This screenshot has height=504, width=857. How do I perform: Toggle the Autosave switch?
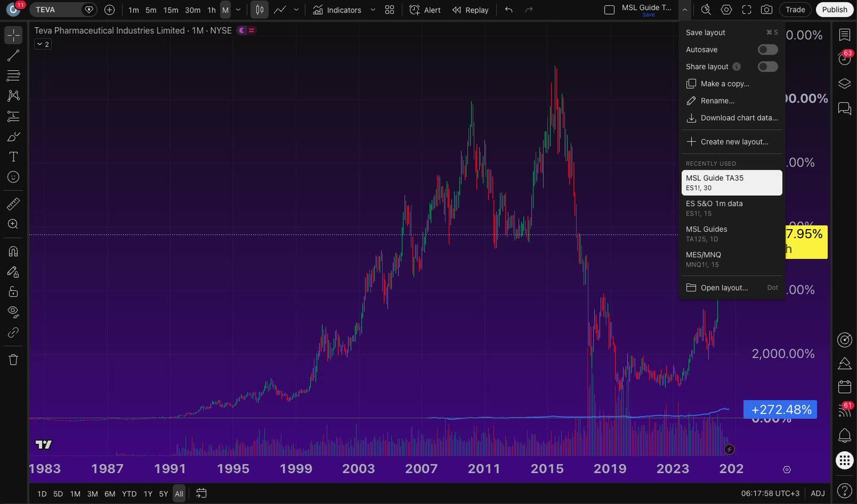[x=768, y=49]
